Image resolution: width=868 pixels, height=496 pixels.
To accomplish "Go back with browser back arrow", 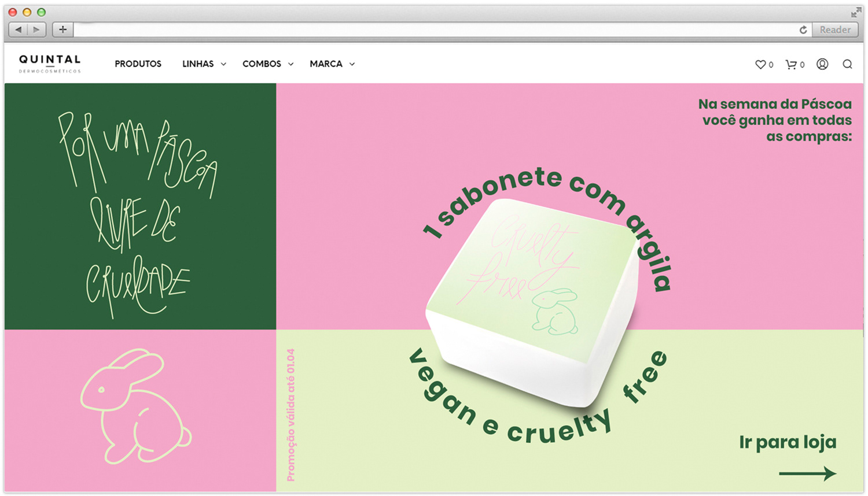I will 19,29.
